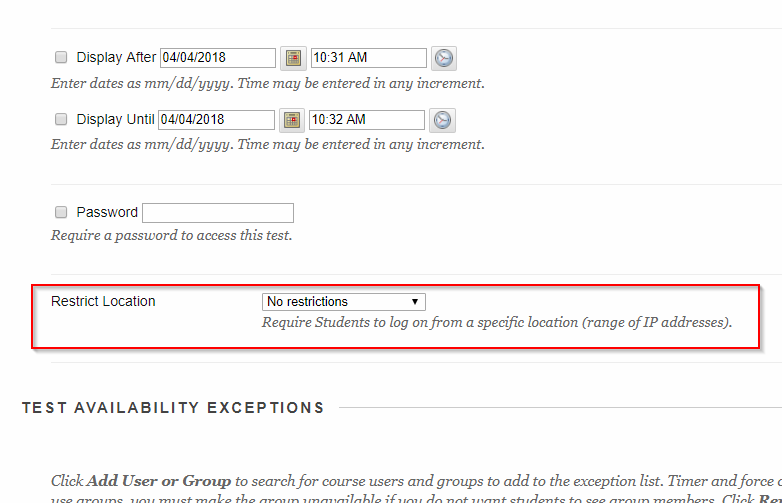Focus the 10:31 AM time field
The image size is (782, 503).
368,58
